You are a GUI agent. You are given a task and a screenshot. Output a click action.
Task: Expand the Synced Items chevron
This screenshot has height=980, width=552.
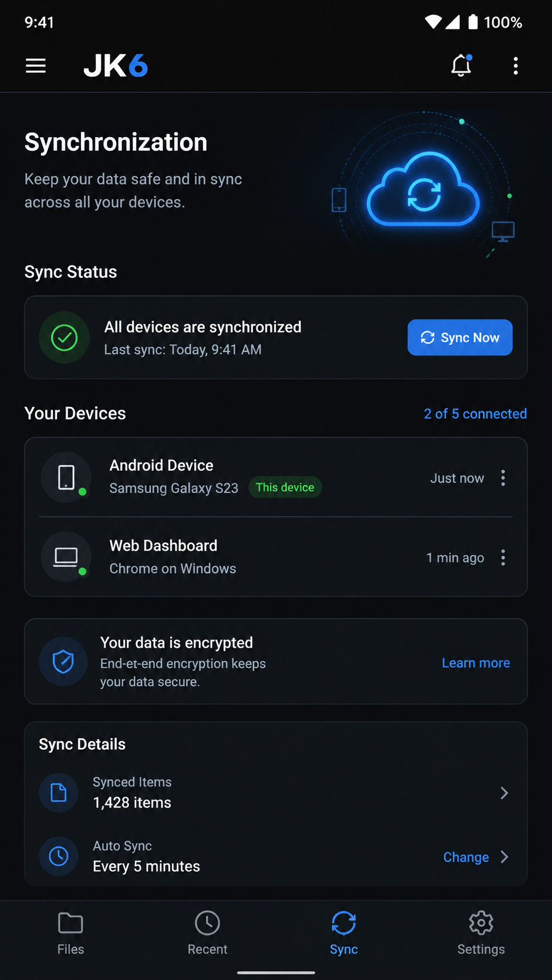[504, 793]
